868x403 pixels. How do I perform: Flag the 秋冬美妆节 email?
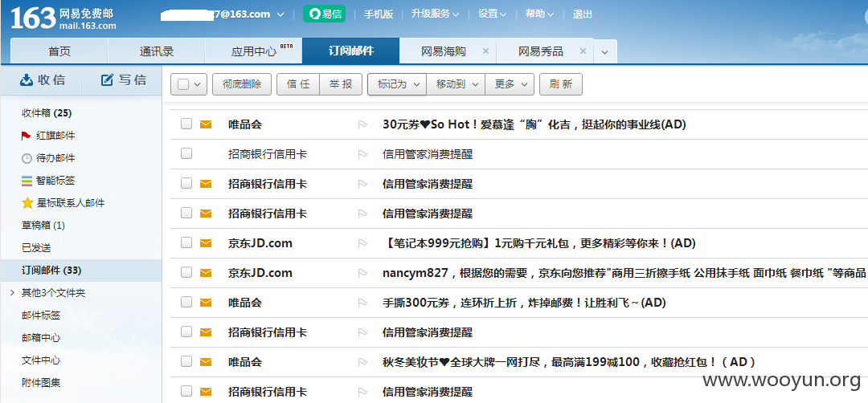tap(362, 363)
